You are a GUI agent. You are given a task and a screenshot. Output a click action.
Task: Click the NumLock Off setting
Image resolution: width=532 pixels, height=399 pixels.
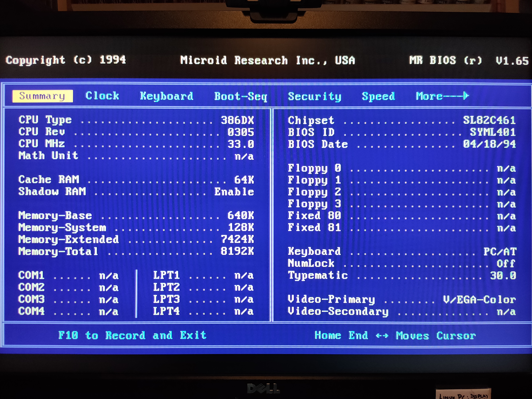506,264
